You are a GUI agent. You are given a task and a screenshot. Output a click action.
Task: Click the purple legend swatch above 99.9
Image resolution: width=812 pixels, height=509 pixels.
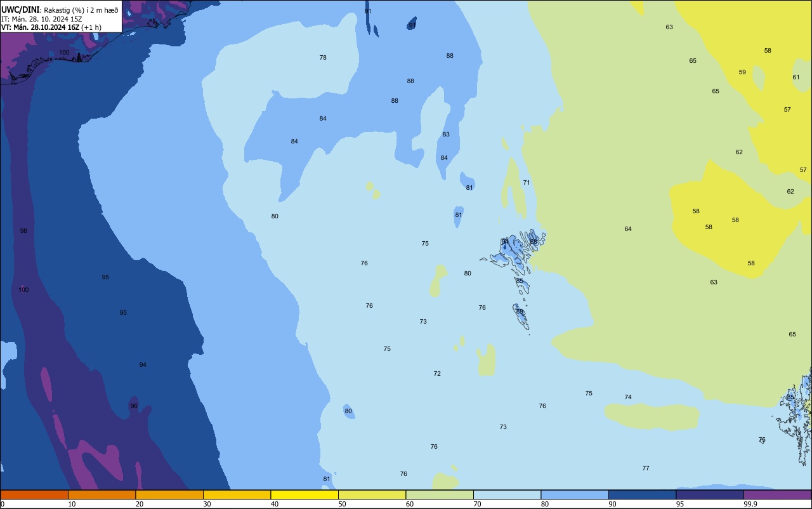point(777,494)
